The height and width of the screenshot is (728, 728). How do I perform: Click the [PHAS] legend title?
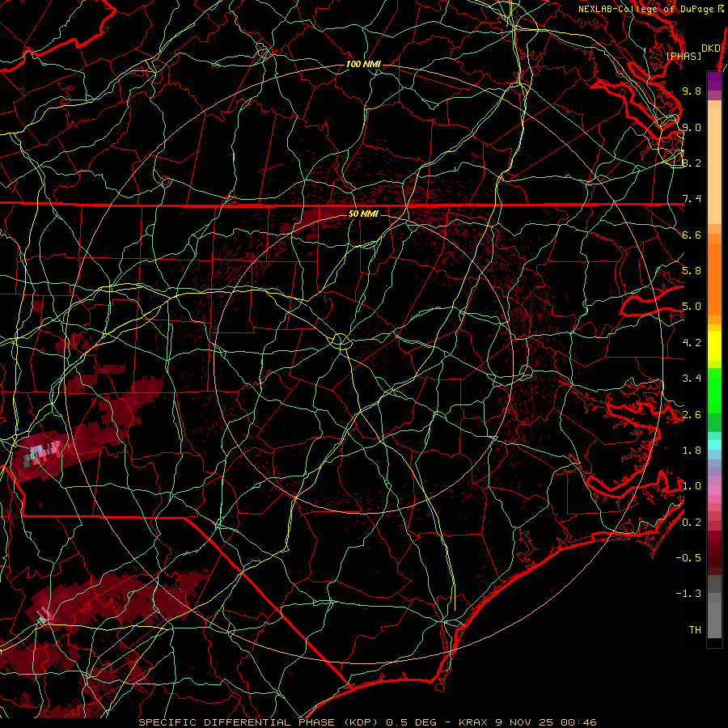pos(684,56)
